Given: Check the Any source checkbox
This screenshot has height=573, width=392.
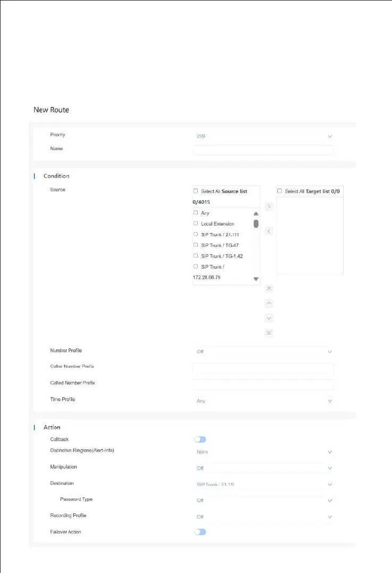Looking at the screenshot, I should click(196, 213).
